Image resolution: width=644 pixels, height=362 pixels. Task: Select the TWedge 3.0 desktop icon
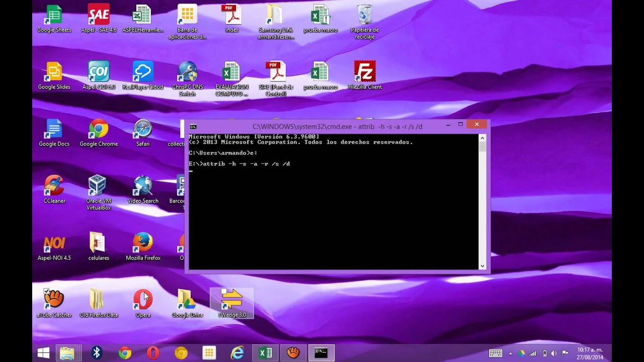231,303
